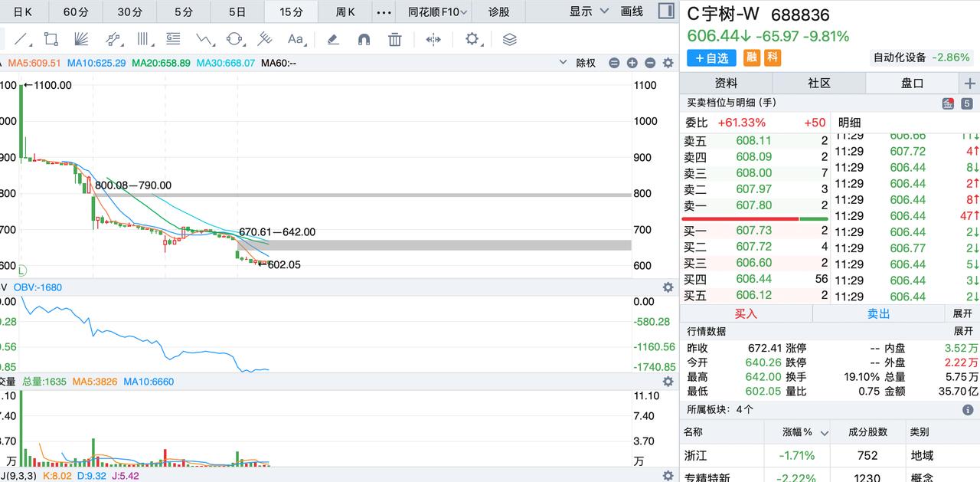The height and width of the screenshot is (482, 980).
Task: Select the eraser tool
Action: point(333,39)
